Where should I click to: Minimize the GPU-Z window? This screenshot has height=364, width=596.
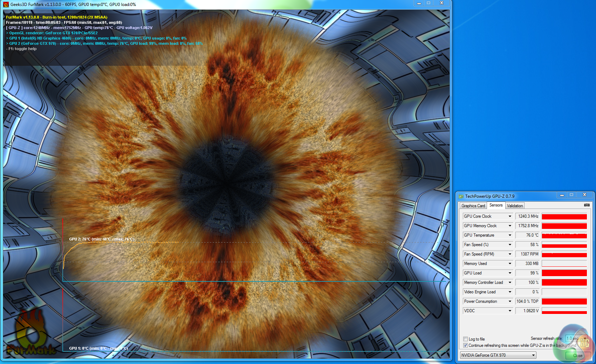562,195
